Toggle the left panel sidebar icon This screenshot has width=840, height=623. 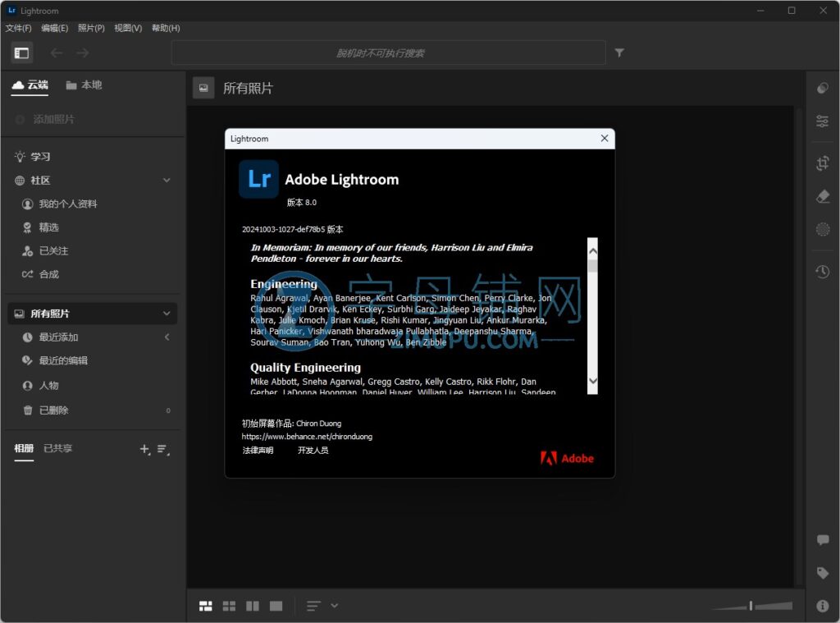point(22,53)
